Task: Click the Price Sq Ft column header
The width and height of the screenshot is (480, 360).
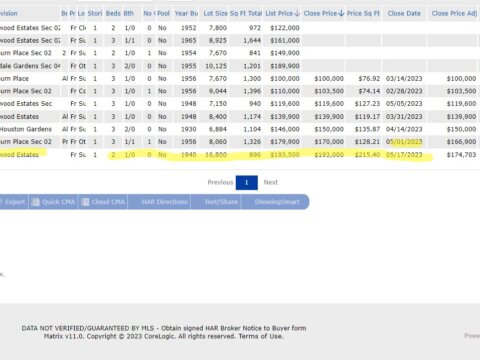Action: [x=363, y=14]
